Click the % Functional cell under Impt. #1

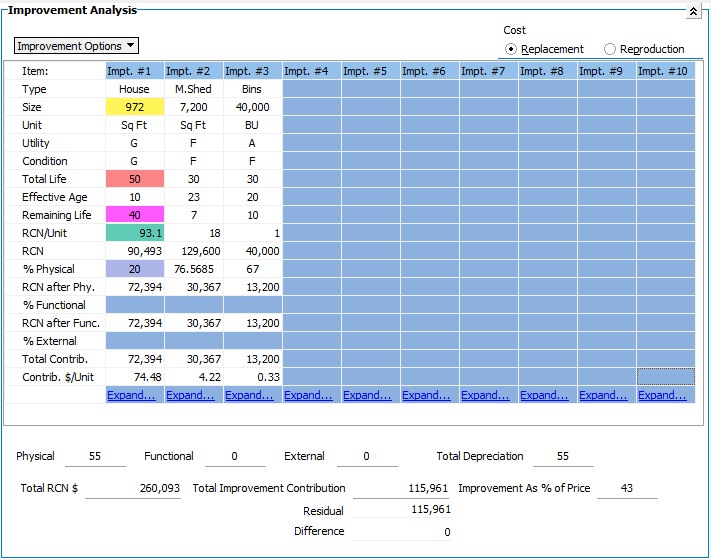point(135,305)
